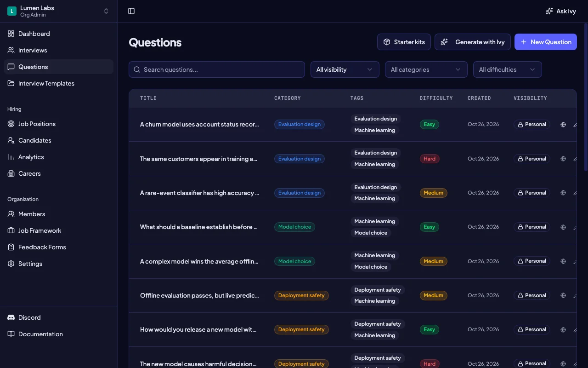Image resolution: width=588 pixels, height=368 pixels.
Task: Click the Members people icon
Action: pyautogui.click(x=11, y=214)
